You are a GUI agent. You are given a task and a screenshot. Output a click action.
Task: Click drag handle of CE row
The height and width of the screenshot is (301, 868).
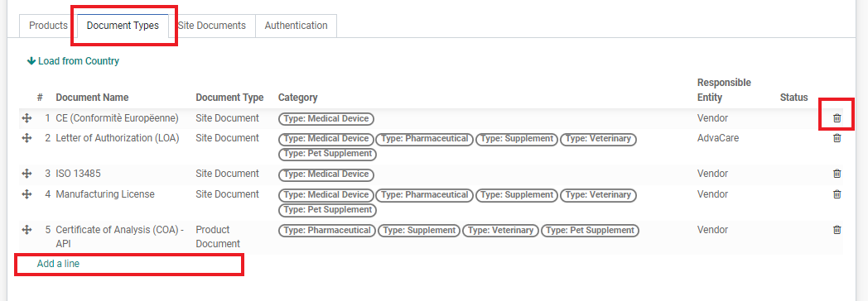tap(26, 117)
